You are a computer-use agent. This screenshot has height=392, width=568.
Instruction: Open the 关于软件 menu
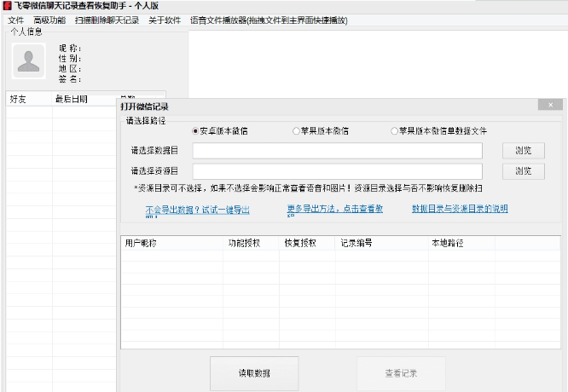click(165, 20)
